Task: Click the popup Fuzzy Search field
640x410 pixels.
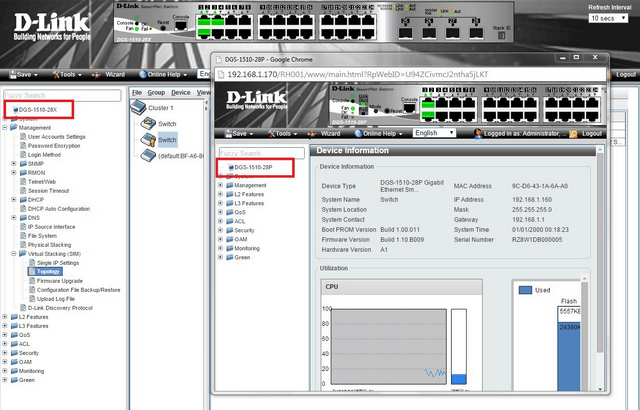Action: (262, 153)
